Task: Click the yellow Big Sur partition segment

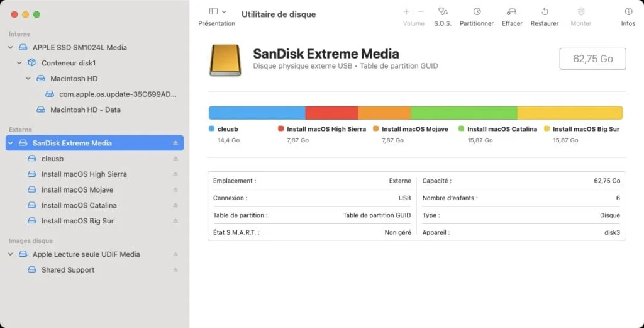Action: pos(570,113)
